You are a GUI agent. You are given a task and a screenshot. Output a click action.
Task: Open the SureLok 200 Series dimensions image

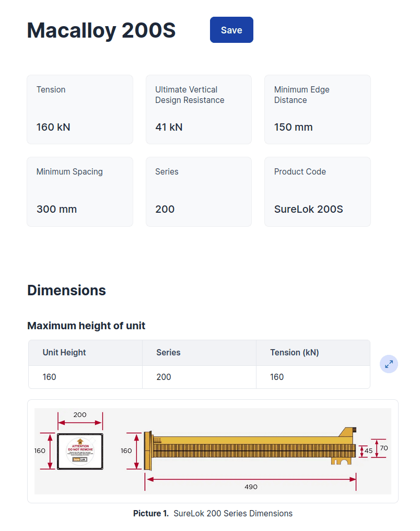click(x=213, y=451)
